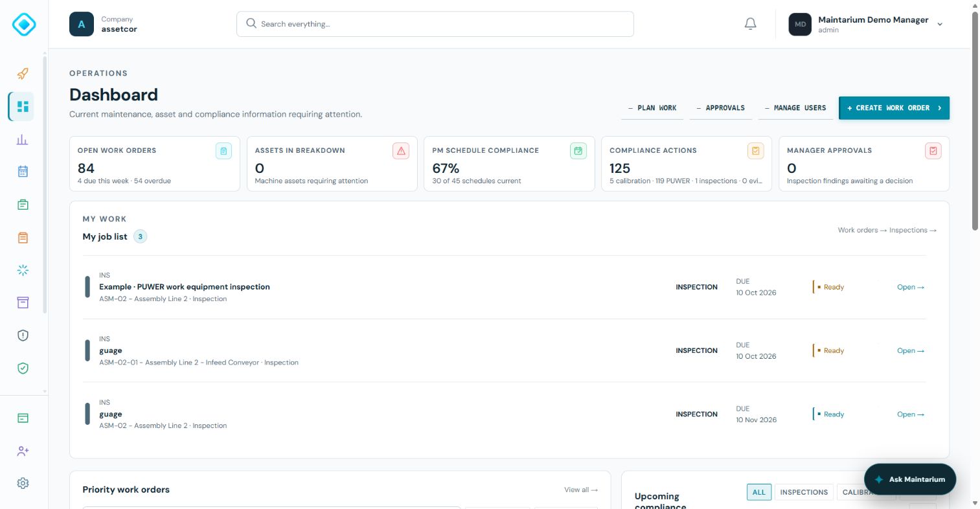
Task: Click the assetcor company avatar
Action: point(82,25)
